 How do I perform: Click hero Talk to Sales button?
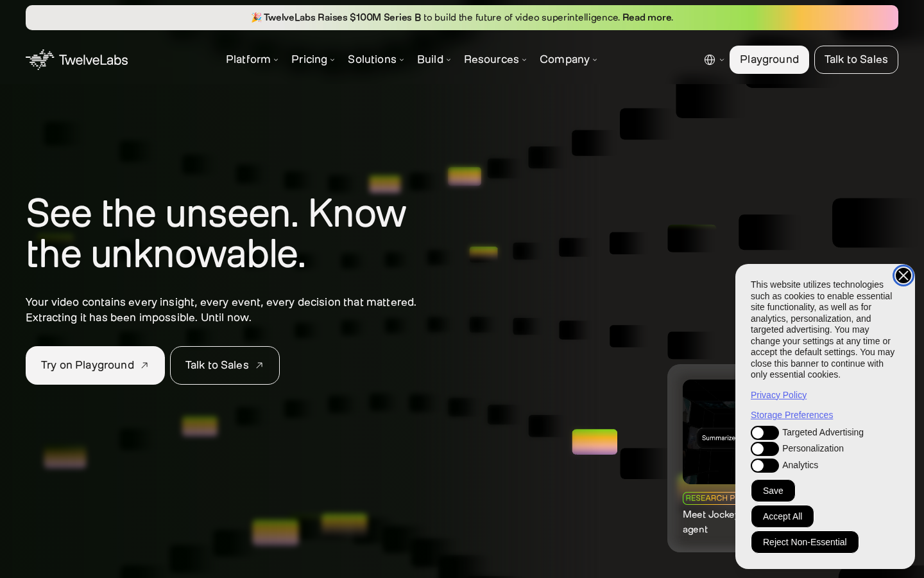(x=225, y=365)
